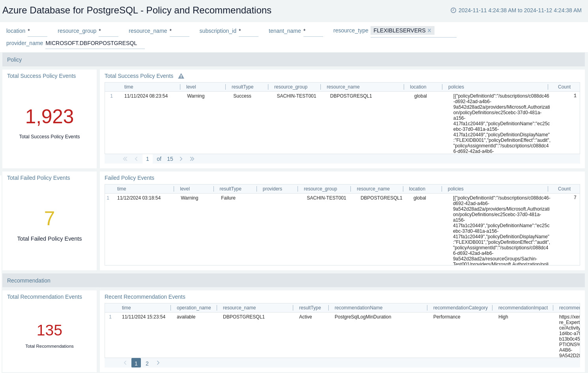The width and height of the screenshot is (588, 373).
Task: Sort success events by location column
Action: point(418,87)
